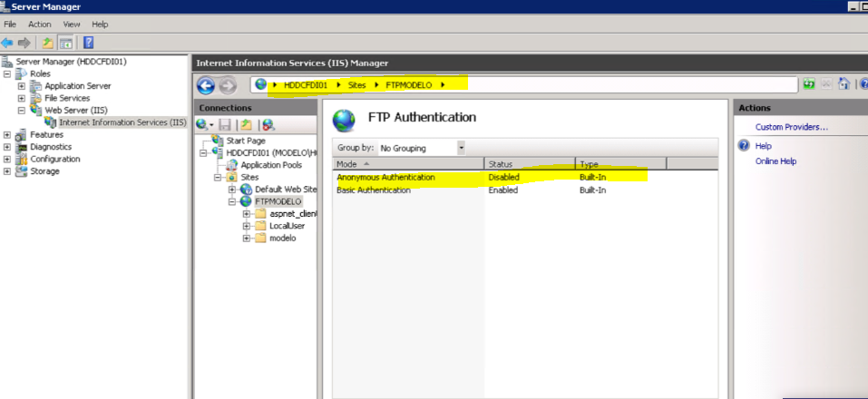Select the aspnet_client folder
Image resolution: width=868 pixels, height=399 pixels.
click(293, 214)
